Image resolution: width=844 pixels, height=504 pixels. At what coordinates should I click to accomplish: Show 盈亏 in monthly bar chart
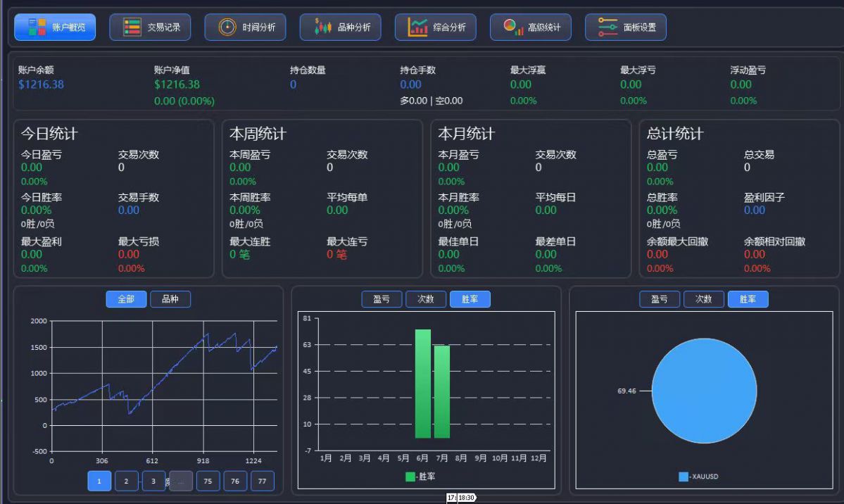pyautogui.click(x=382, y=299)
